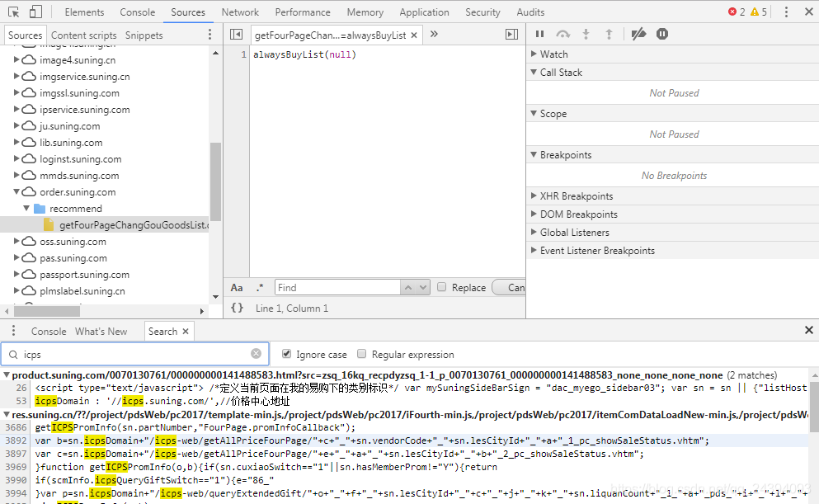This screenshot has height=504, width=819.
Task: Close the bottom drawer panel
Action: coord(808,330)
